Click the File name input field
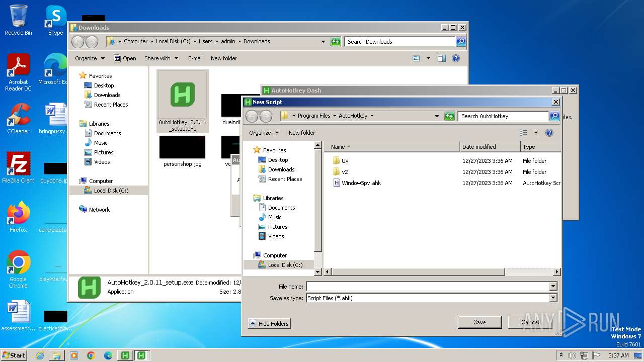This screenshot has height=362, width=644. 427,286
